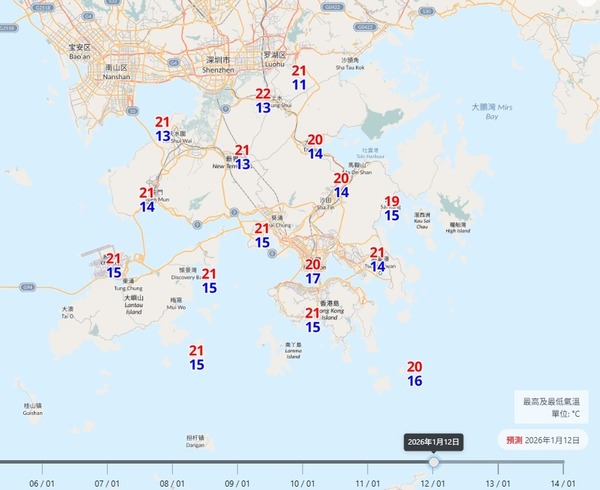Select the 22/13 temperature reading at Sheung Shui
Screen dimensions: 600x490
(x=263, y=100)
